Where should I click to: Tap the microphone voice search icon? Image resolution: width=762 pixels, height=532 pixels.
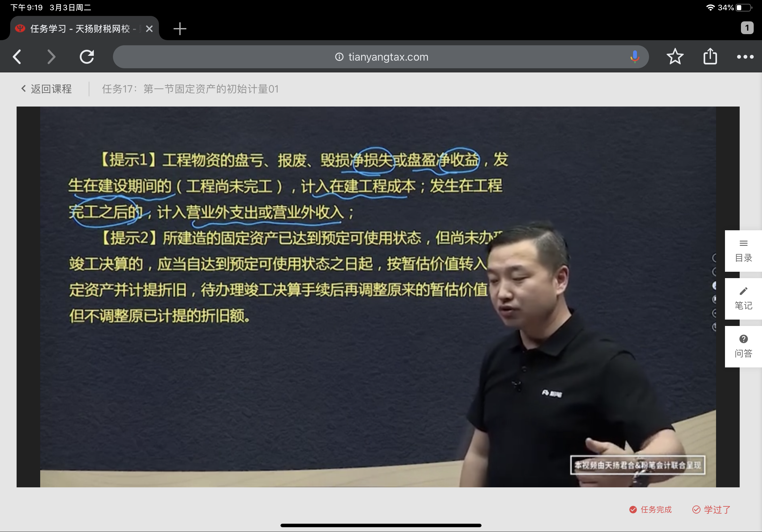click(634, 57)
